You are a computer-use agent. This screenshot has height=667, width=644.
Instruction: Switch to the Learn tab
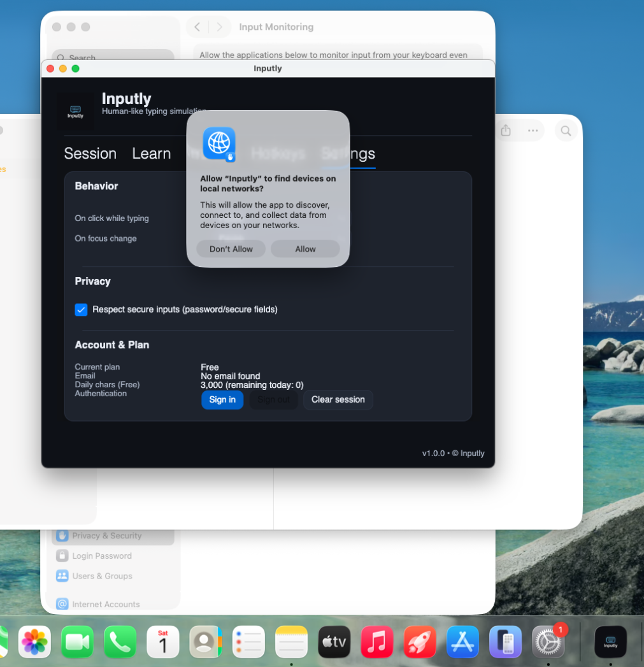(152, 154)
